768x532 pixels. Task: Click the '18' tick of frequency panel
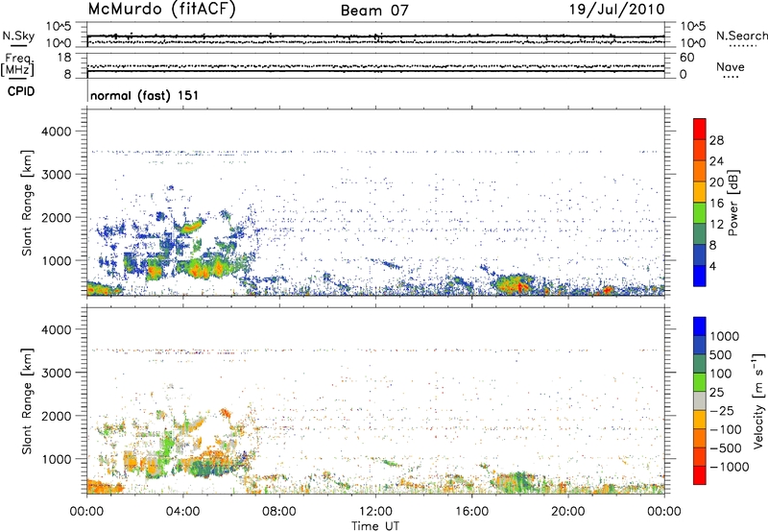(64, 58)
